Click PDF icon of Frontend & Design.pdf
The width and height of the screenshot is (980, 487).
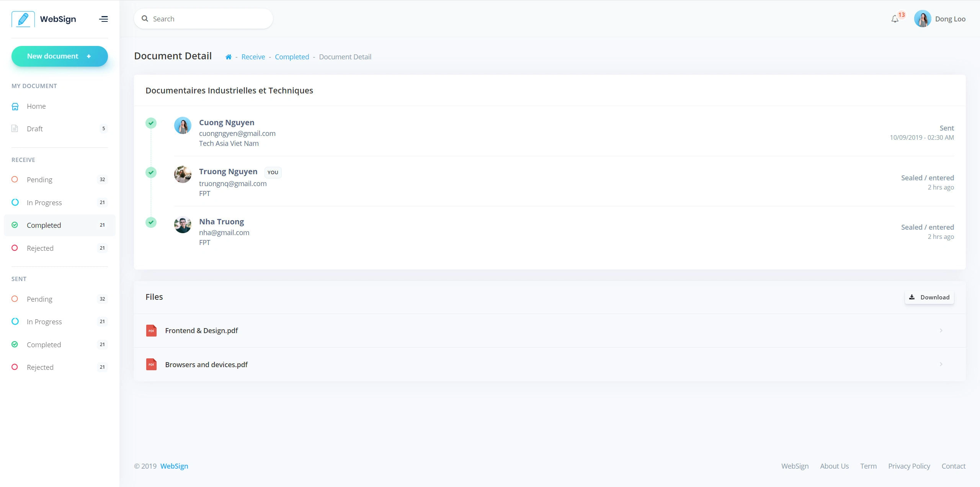pos(152,330)
